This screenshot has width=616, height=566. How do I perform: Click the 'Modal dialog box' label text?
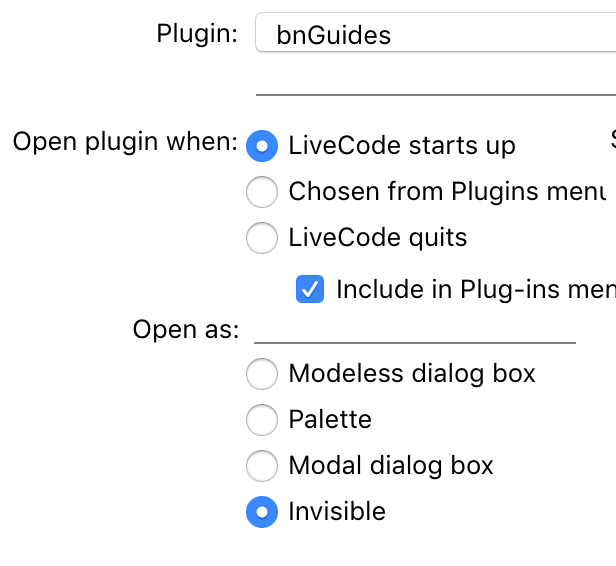(x=391, y=465)
